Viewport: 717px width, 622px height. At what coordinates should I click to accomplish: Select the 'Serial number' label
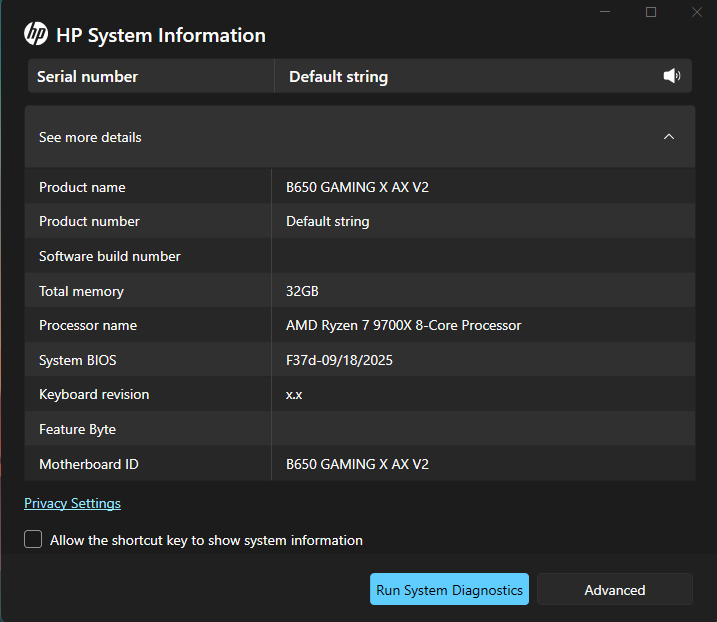[x=87, y=76]
